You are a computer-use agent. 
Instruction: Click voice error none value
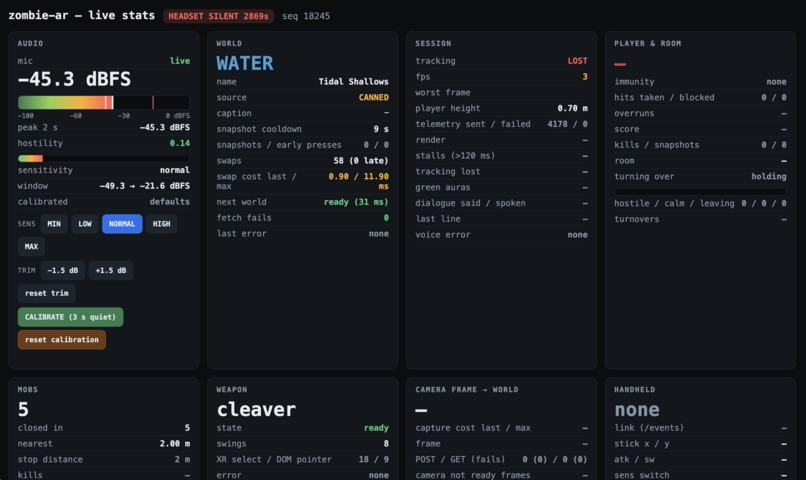(578, 235)
